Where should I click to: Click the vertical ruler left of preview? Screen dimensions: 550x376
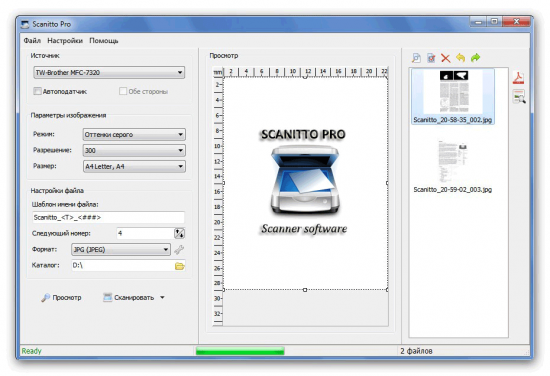click(x=218, y=201)
